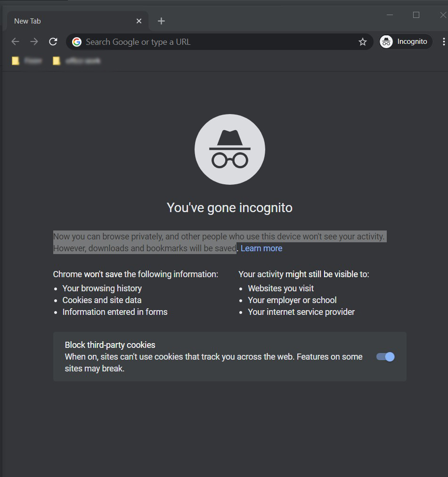Open a new tab with plus button
448x477 pixels.
click(x=161, y=21)
